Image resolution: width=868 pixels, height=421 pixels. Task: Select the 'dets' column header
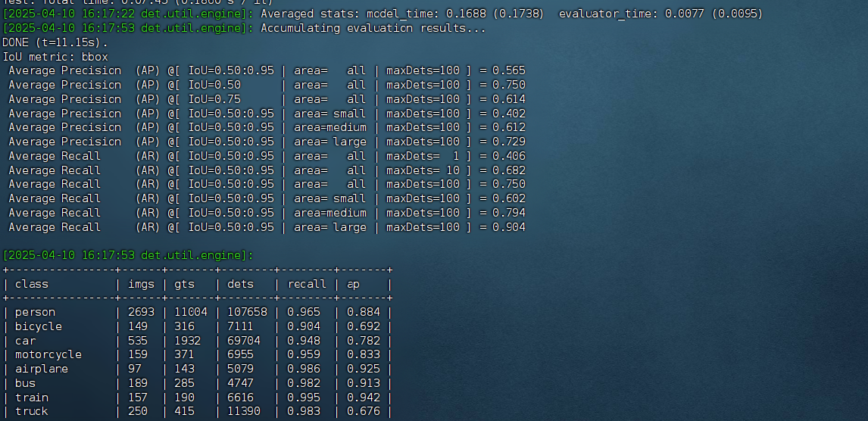[x=240, y=284]
